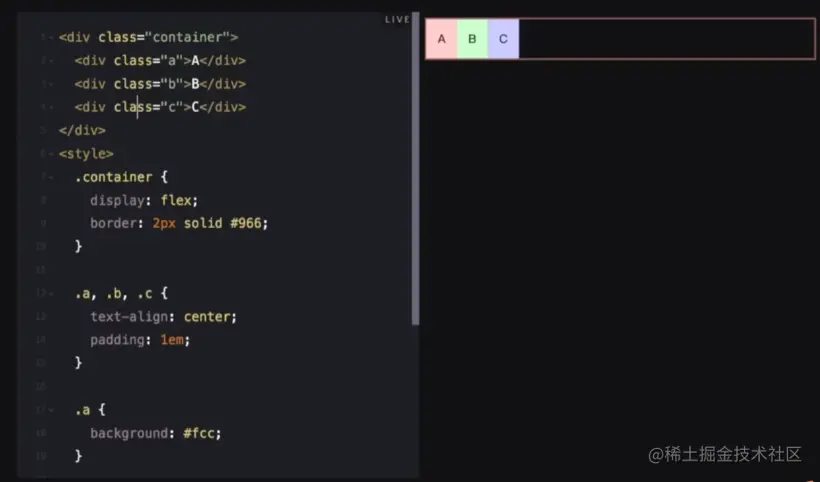Click the LIVE indicator above the editor
820x482 pixels.
pos(397,19)
